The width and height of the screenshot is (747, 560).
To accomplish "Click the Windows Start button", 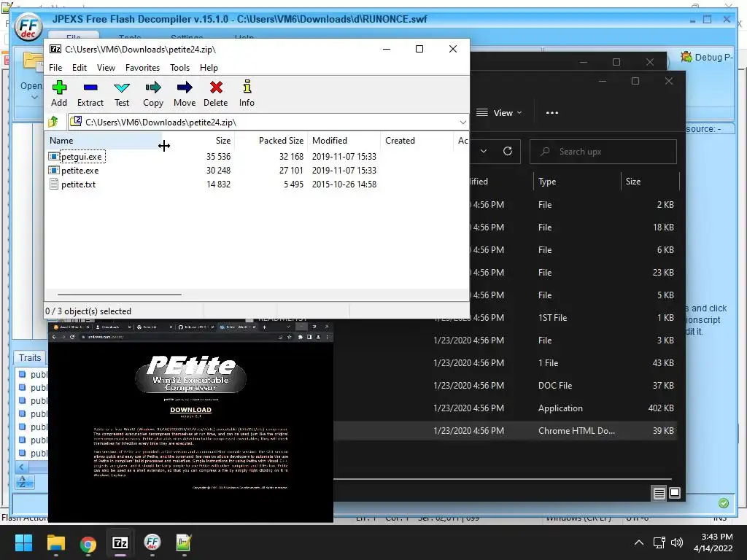I will pos(23,542).
